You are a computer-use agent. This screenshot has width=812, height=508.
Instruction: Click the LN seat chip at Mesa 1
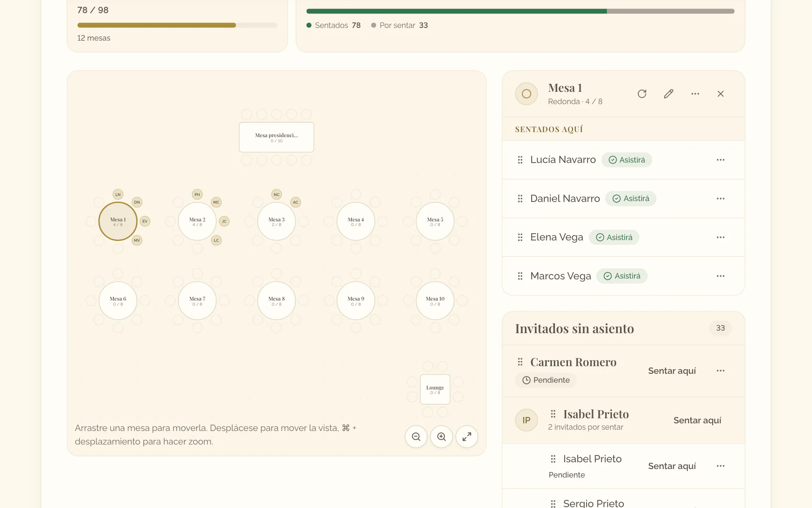pyautogui.click(x=118, y=194)
